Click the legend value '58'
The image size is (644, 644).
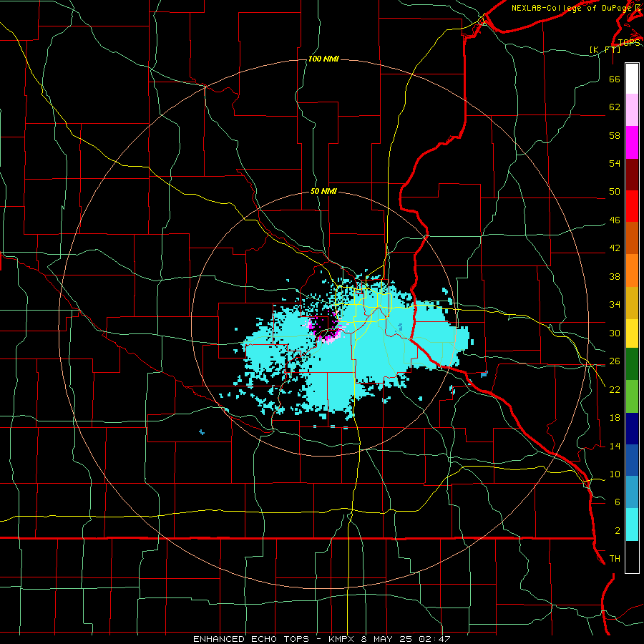coord(615,135)
